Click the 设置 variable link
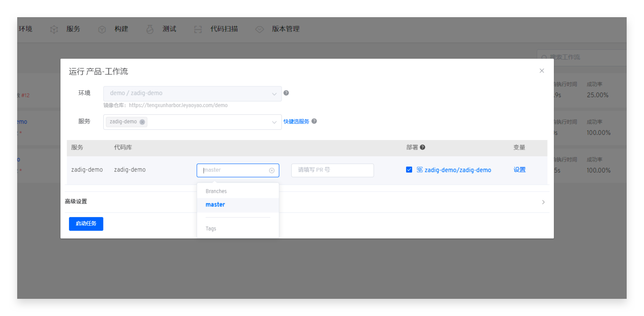Screen dimensions: 644x316 [x=519, y=170]
